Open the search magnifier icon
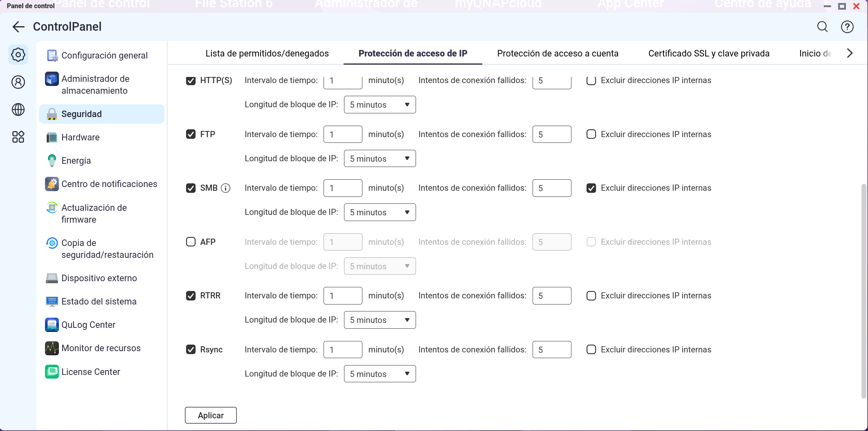This screenshot has width=868, height=431. point(822,27)
